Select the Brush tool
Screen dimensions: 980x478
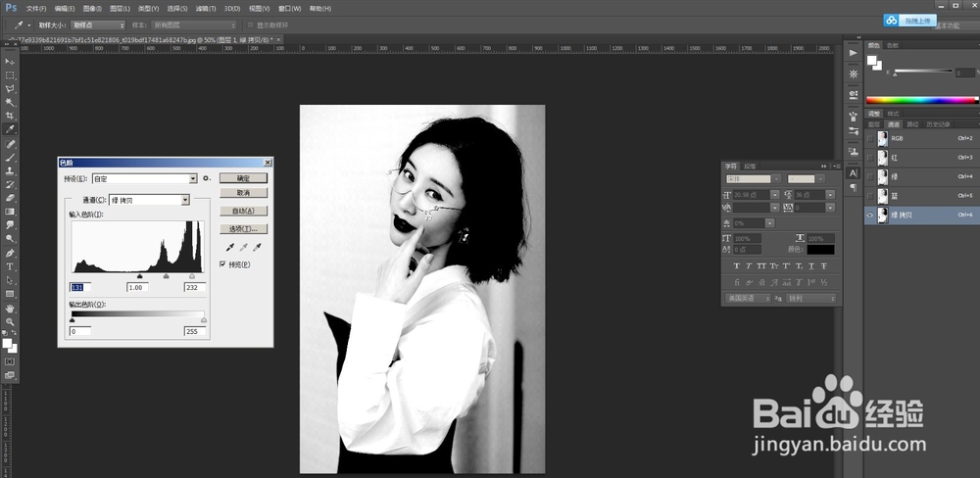pyautogui.click(x=10, y=157)
